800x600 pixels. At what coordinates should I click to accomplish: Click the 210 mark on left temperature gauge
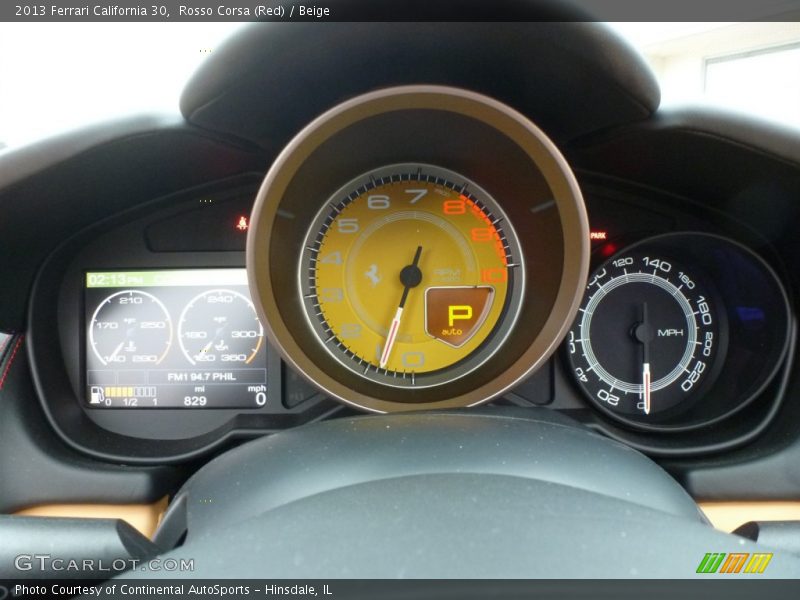click(131, 300)
